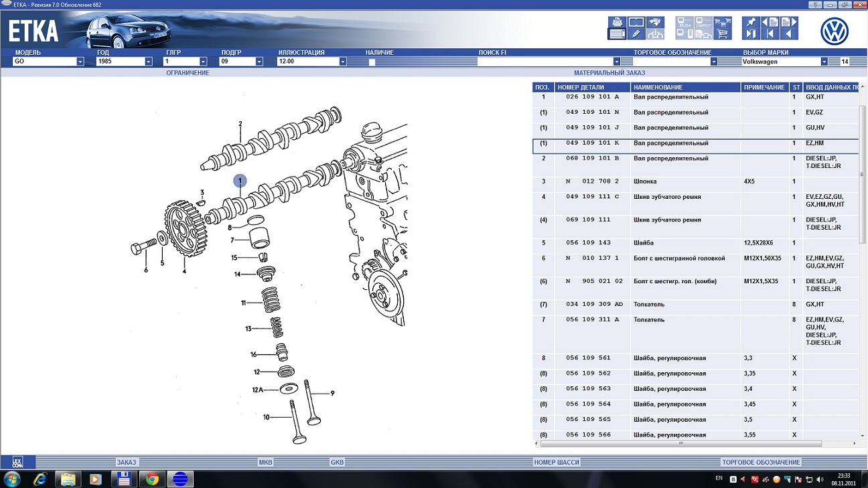Image resolution: width=868 pixels, height=488 pixels.
Task: Click the ELSA icon
Action: (x=684, y=22)
